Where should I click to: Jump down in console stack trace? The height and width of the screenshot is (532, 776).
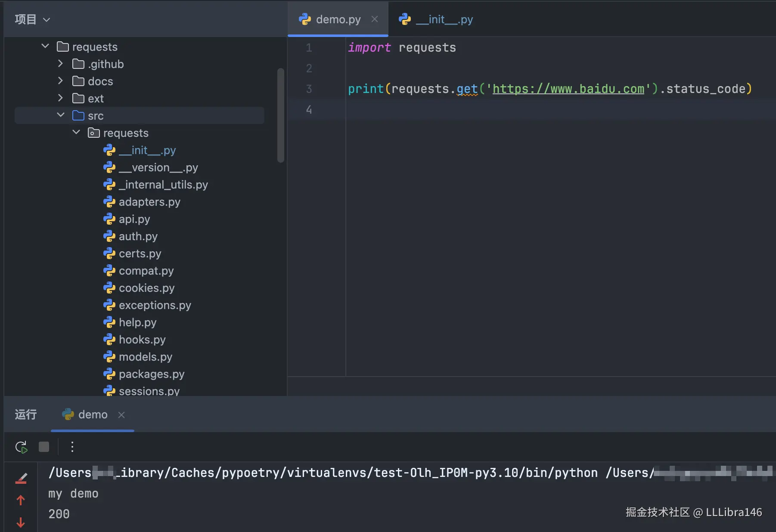click(x=21, y=522)
